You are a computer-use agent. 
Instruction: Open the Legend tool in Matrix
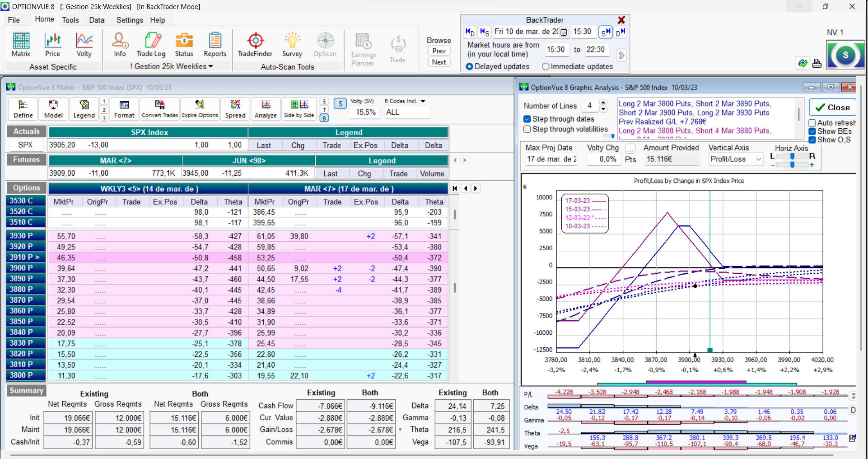tap(84, 109)
